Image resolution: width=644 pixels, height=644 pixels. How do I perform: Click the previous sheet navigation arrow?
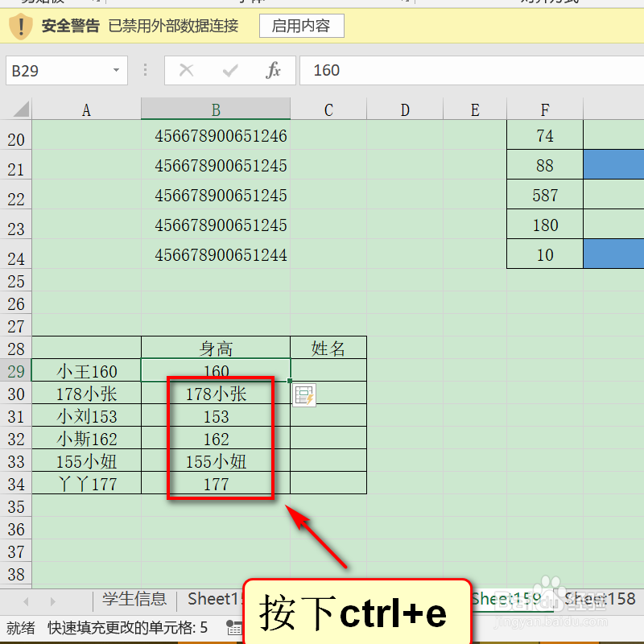(x=25, y=599)
